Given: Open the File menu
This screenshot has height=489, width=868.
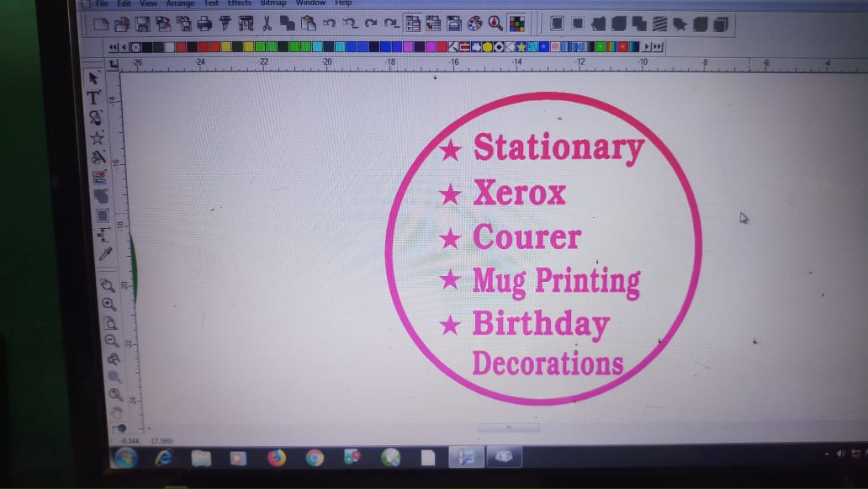Looking at the screenshot, I should pyautogui.click(x=103, y=3).
